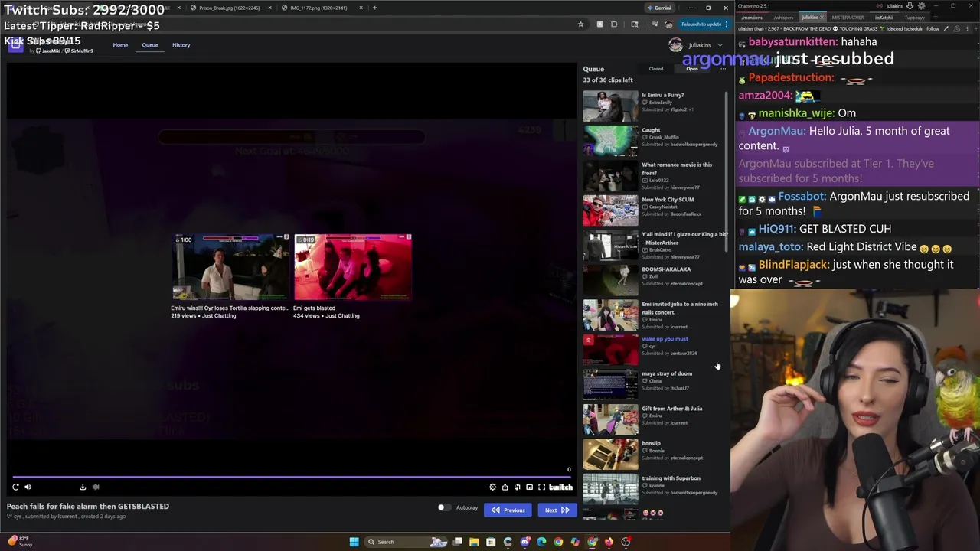Enter fullscreen in the clip player
The width and height of the screenshot is (980, 551).
(541, 487)
